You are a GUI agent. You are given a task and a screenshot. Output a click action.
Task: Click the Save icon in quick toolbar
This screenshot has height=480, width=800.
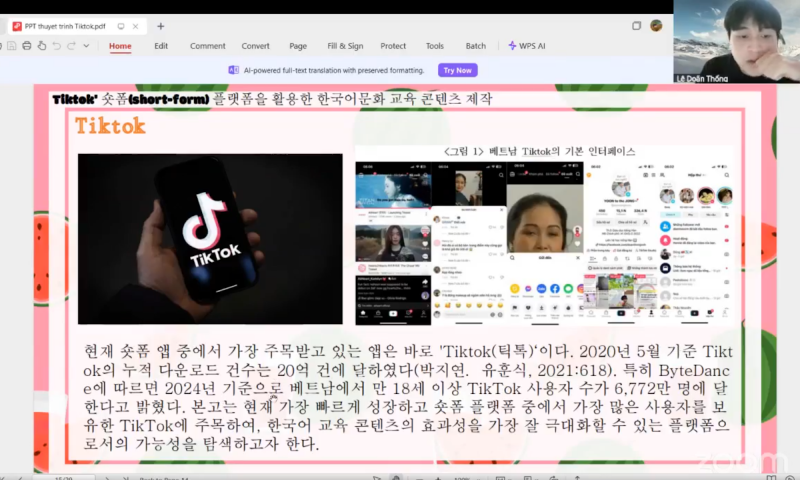(11, 46)
